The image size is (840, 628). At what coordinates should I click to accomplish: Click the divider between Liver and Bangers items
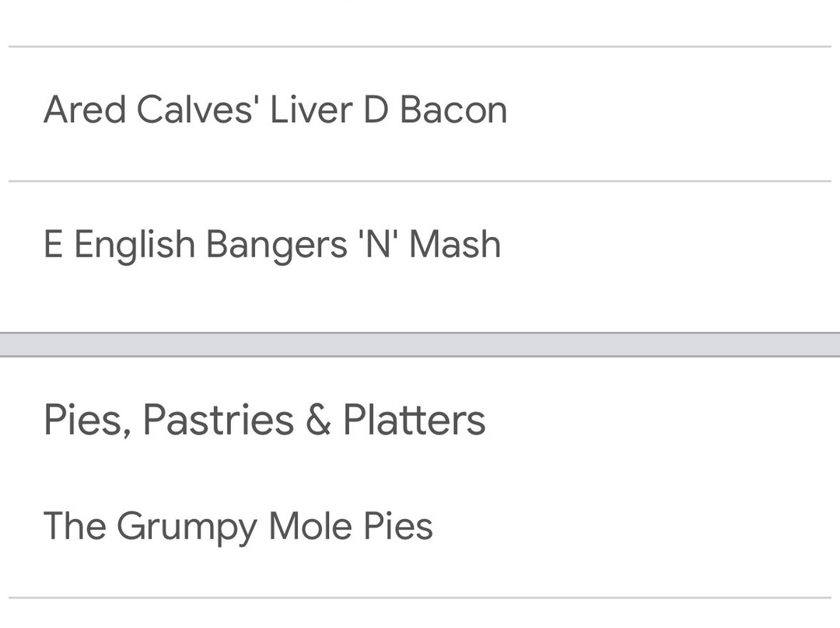pyautogui.click(x=420, y=181)
